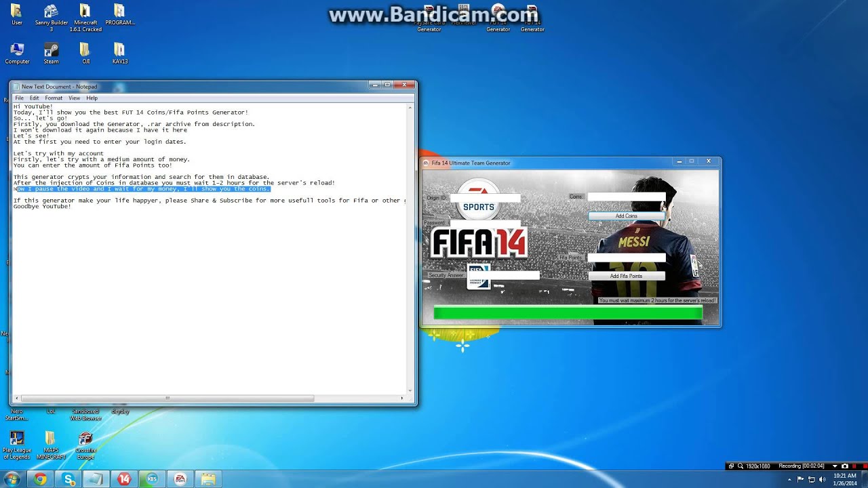
Task: Open Notepad's Edit menu
Action: pyautogui.click(x=34, y=98)
